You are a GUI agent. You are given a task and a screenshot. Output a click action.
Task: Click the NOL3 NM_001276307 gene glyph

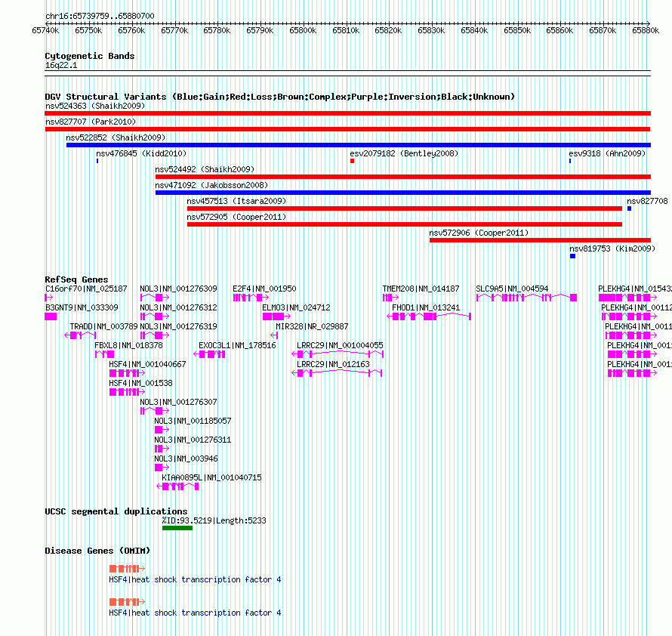(x=155, y=411)
